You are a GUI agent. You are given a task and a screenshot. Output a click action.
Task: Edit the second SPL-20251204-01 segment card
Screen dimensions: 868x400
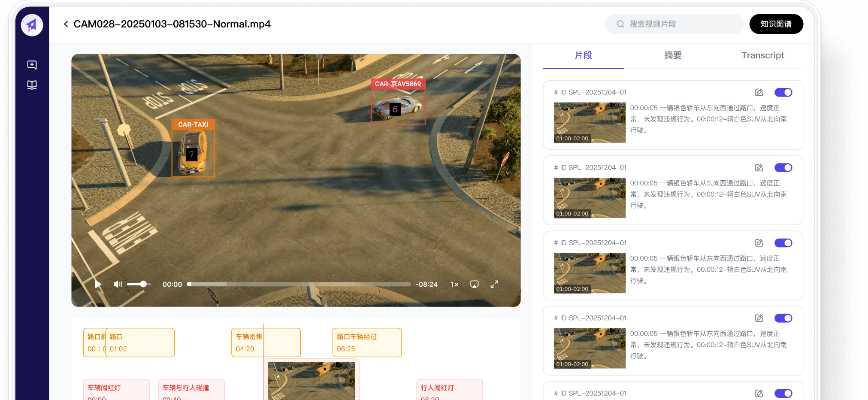point(759,167)
